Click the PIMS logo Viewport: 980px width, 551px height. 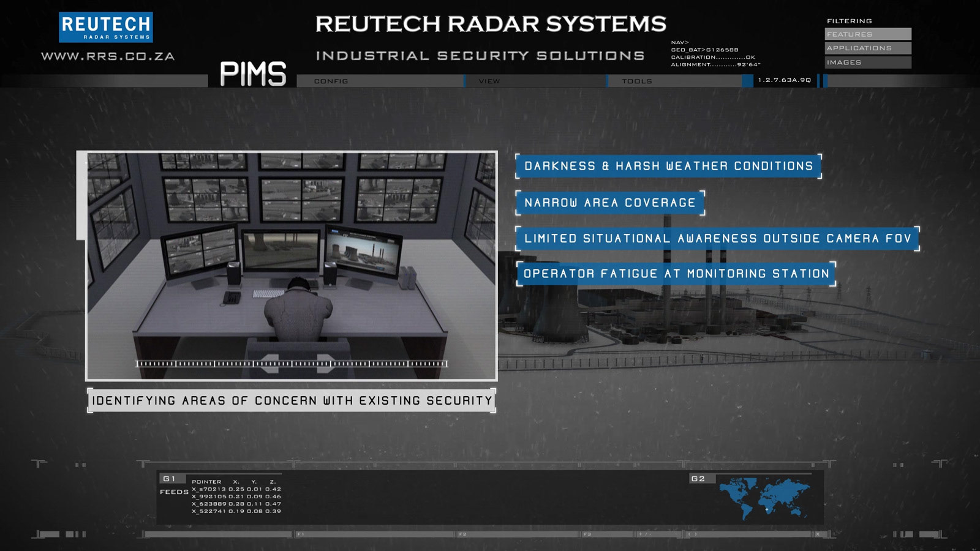click(x=253, y=74)
